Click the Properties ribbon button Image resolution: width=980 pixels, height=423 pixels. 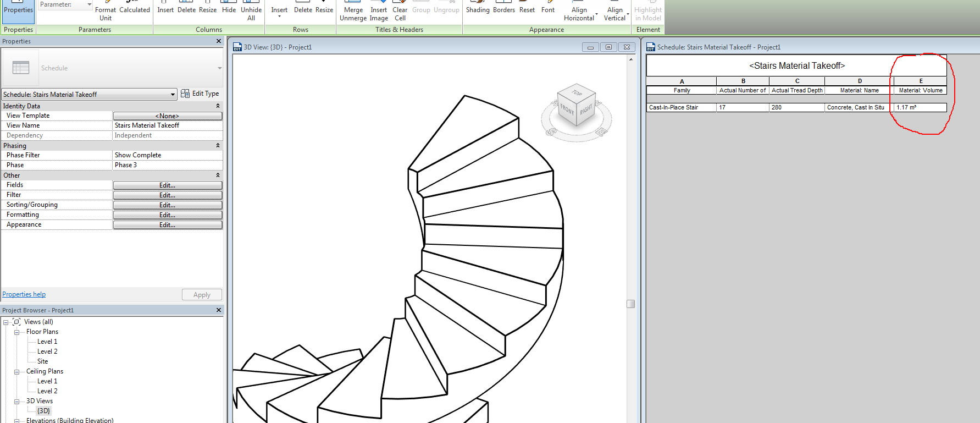coord(19,11)
